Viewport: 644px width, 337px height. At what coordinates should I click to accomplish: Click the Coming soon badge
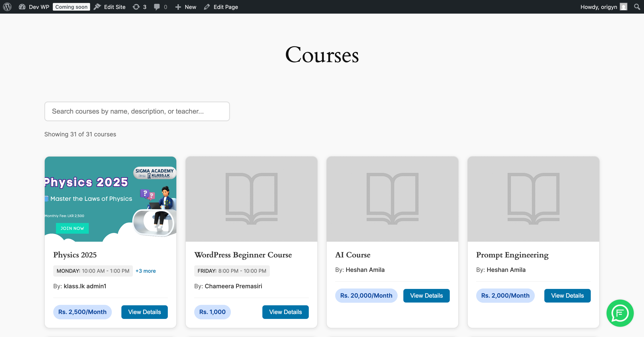(71, 7)
